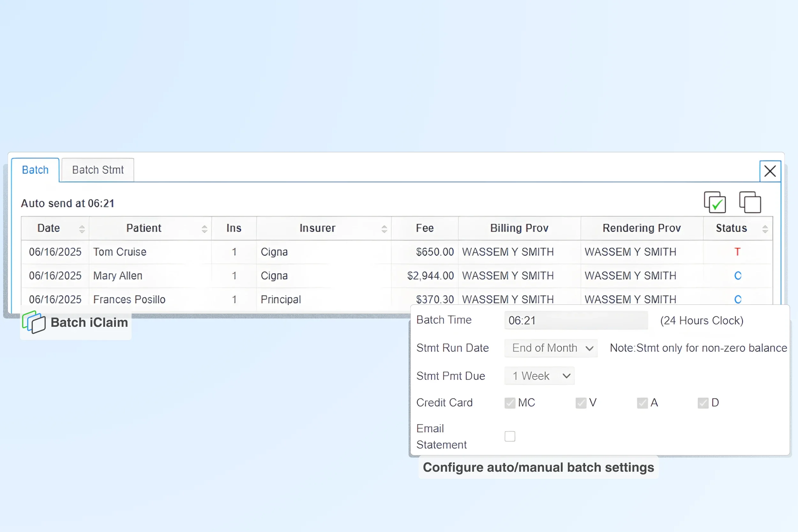Click the blue status indicator for Mary Allen
798x532 pixels.
[737, 275]
